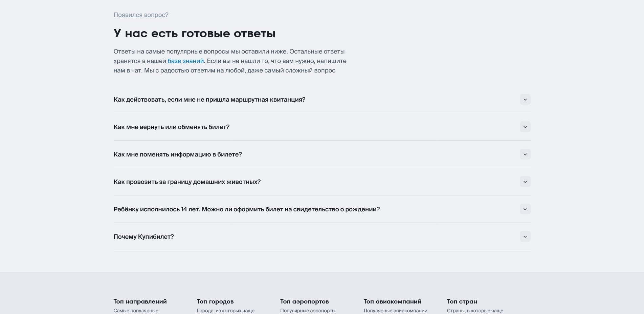Image resolution: width=644 pixels, height=314 pixels.
Task: Select the 'Топ стран' footer heading
Action: tap(462, 301)
